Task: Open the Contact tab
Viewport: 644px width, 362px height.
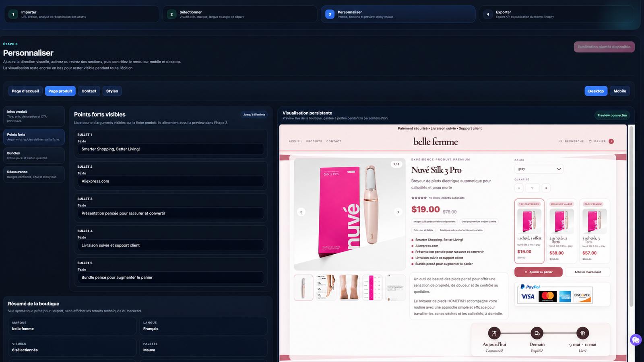Action: click(89, 91)
